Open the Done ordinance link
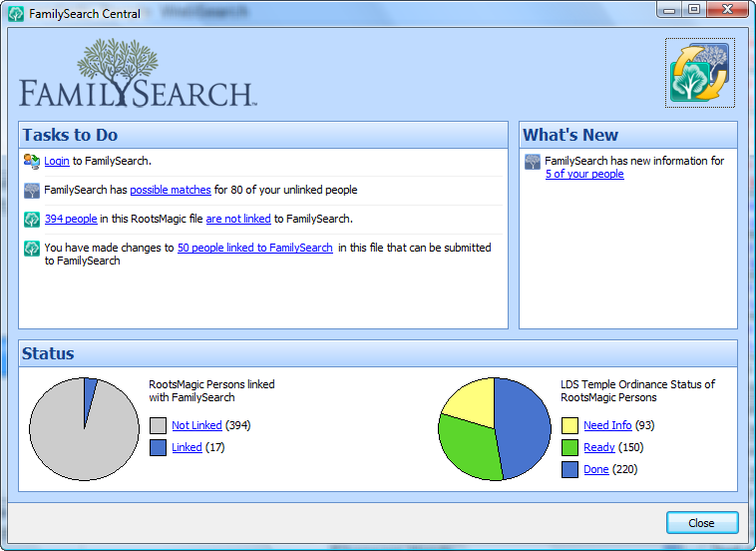 596,469
